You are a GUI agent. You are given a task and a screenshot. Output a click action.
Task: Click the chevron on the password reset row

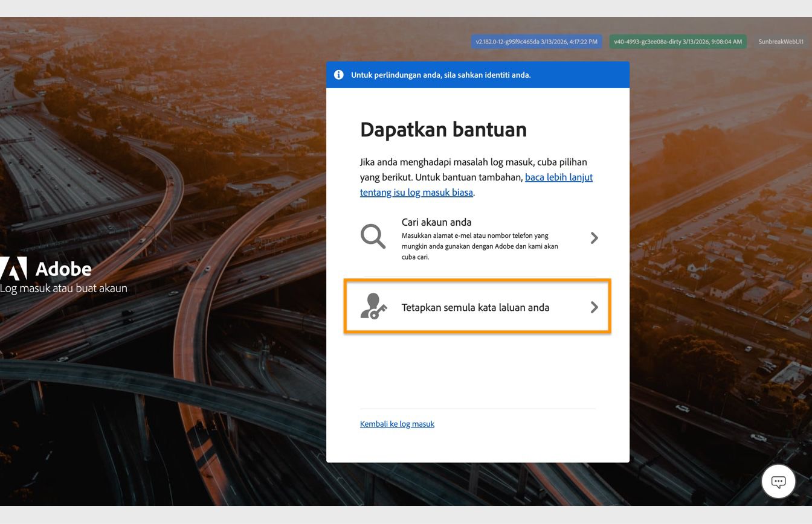point(594,307)
